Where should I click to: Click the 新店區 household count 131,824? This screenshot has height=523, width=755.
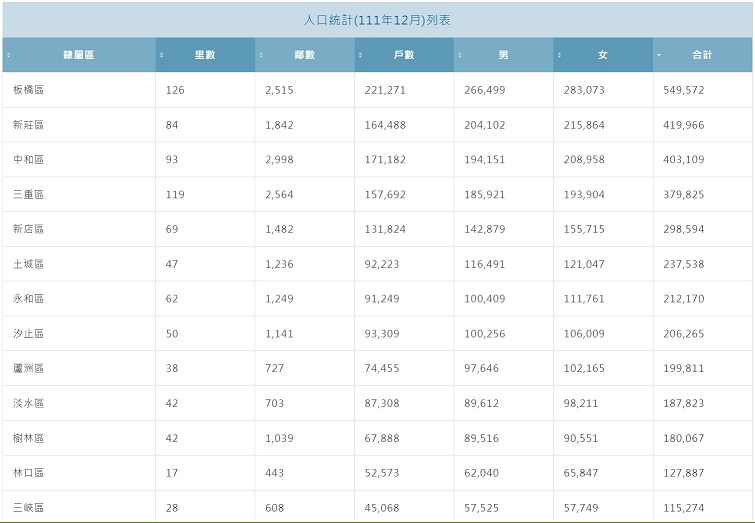click(x=385, y=229)
